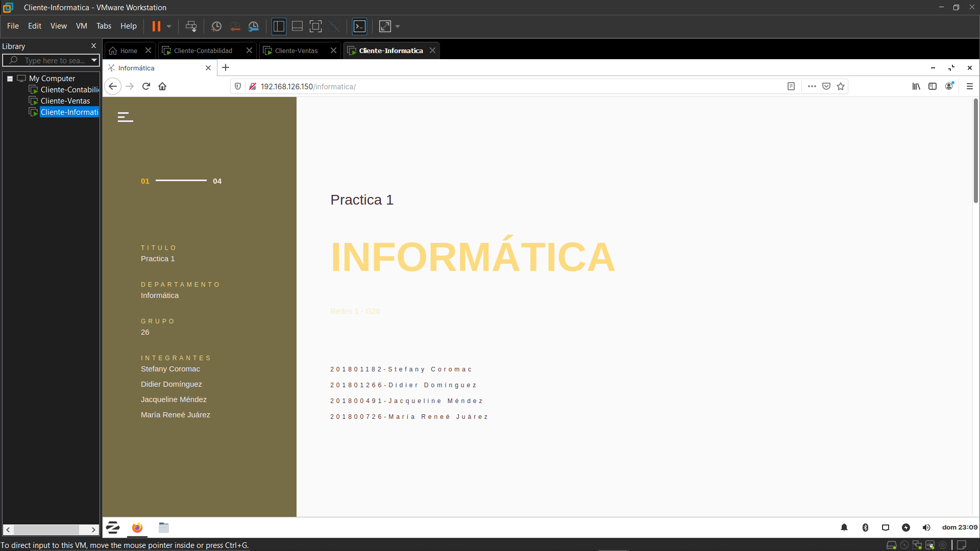Bookmark this page with the star icon
The image size is (980, 551).
(x=841, y=86)
